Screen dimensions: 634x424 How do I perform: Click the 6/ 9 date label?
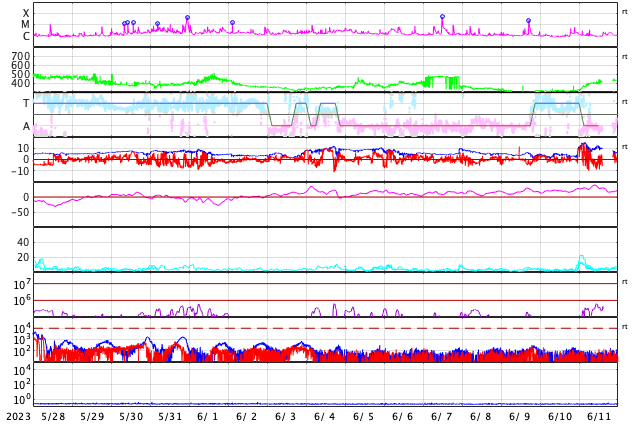[520, 416]
